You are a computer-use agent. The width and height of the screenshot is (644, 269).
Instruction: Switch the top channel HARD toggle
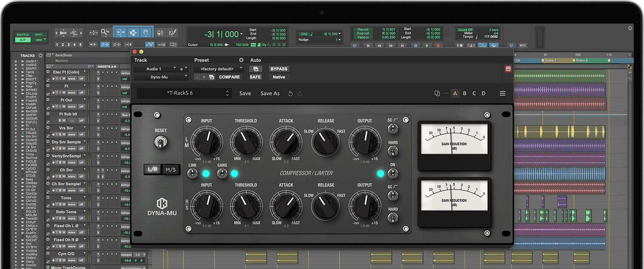(x=392, y=151)
